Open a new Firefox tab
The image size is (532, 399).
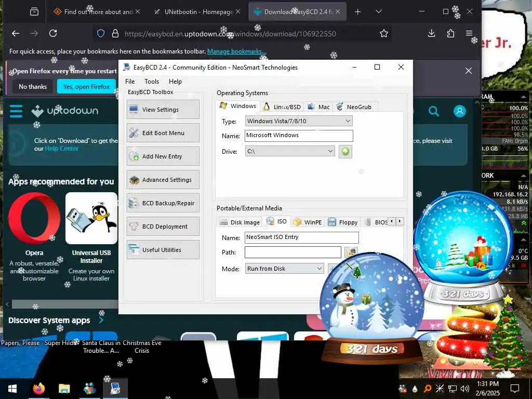357,12
